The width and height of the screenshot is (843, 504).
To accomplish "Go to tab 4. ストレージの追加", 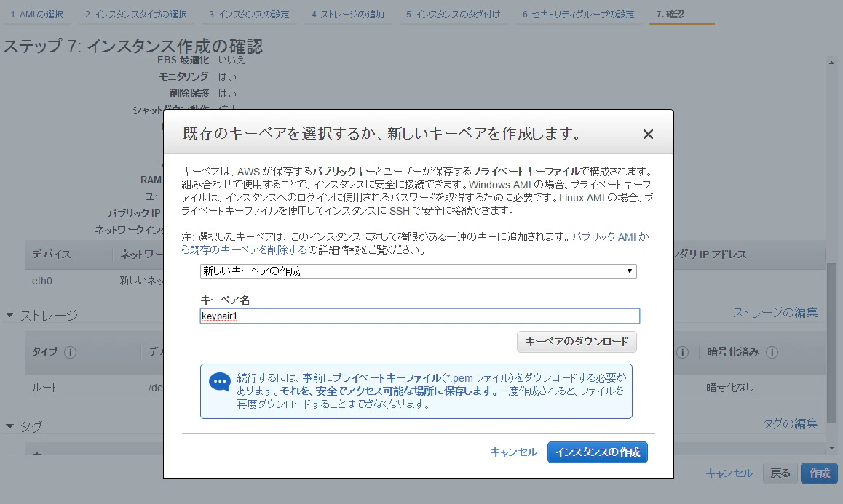I will (x=348, y=15).
